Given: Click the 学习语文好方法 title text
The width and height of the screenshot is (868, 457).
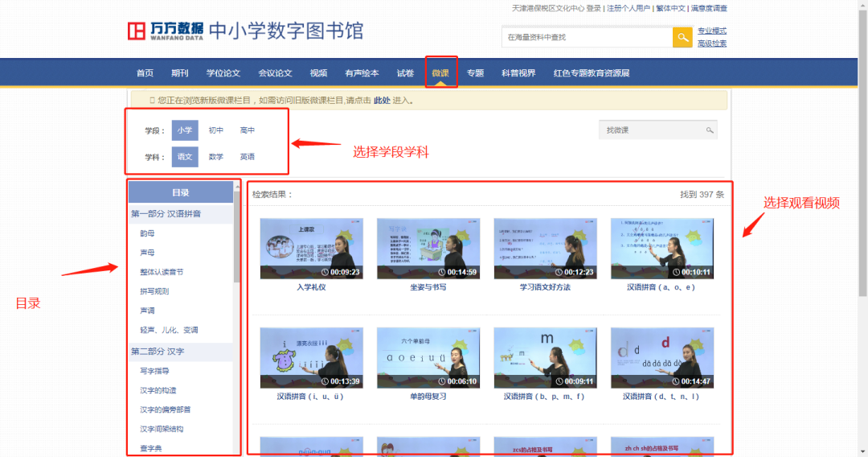Looking at the screenshot, I should click(545, 287).
